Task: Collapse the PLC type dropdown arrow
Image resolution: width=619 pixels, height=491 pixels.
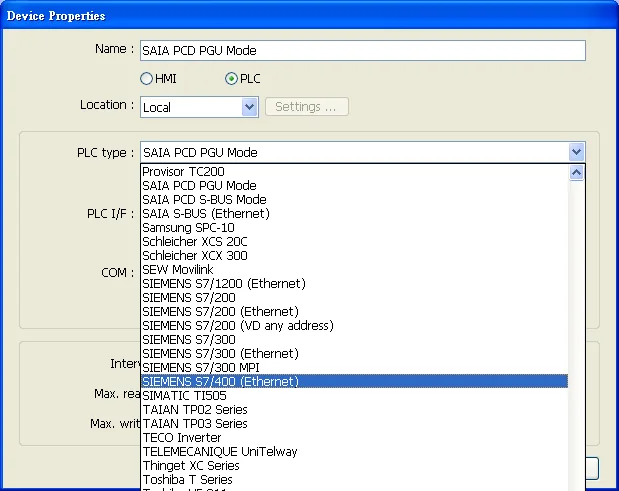Action: coord(576,152)
